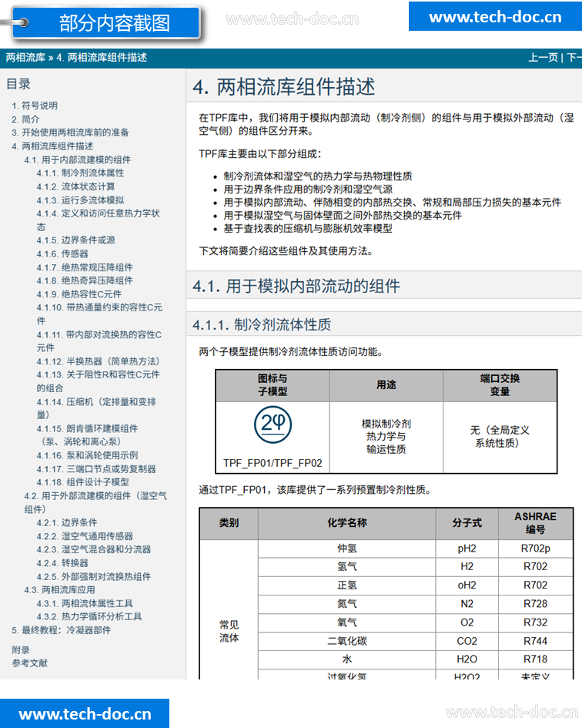Select 4.2.2. 湿空气通用传感器 entry
The height and width of the screenshot is (728, 582).
click(85, 535)
